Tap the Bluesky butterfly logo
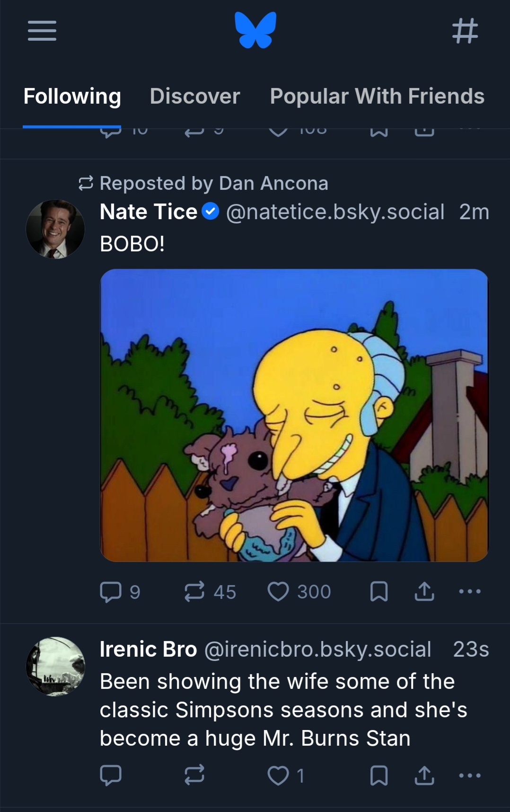The height and width of the screenshot is (812, 510). click(x=255, y=30)
